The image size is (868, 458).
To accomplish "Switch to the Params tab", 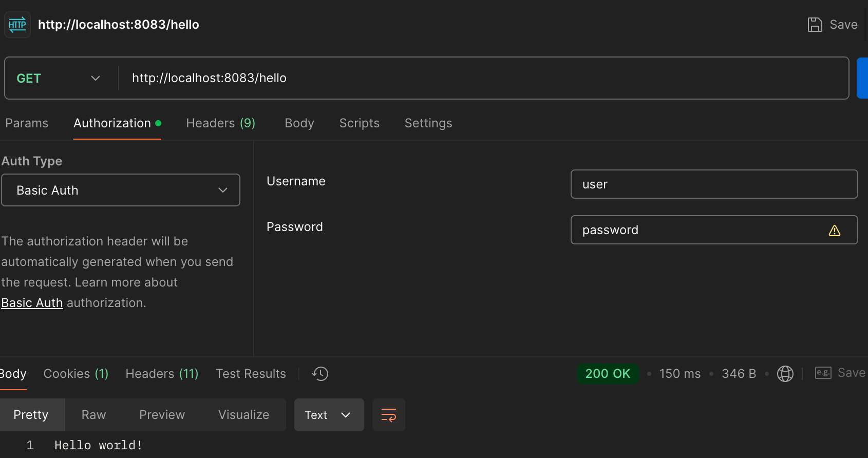I will tap(27, 123).
